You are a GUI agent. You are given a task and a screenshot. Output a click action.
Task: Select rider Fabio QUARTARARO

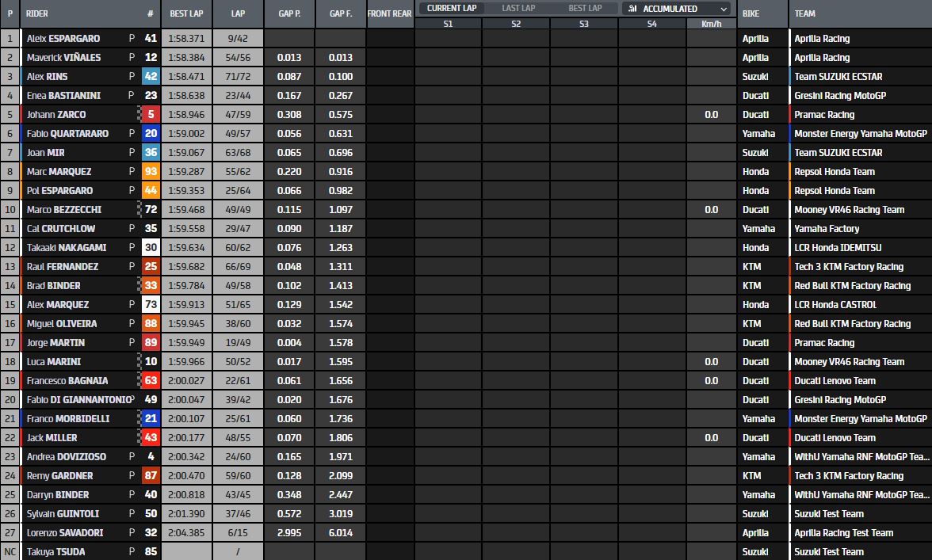coord(68,134)
